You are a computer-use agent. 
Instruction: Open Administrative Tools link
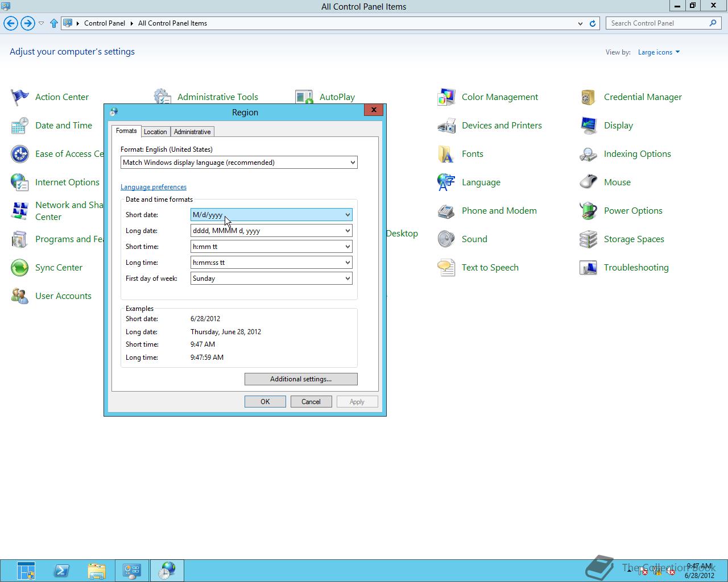(218, 97)
